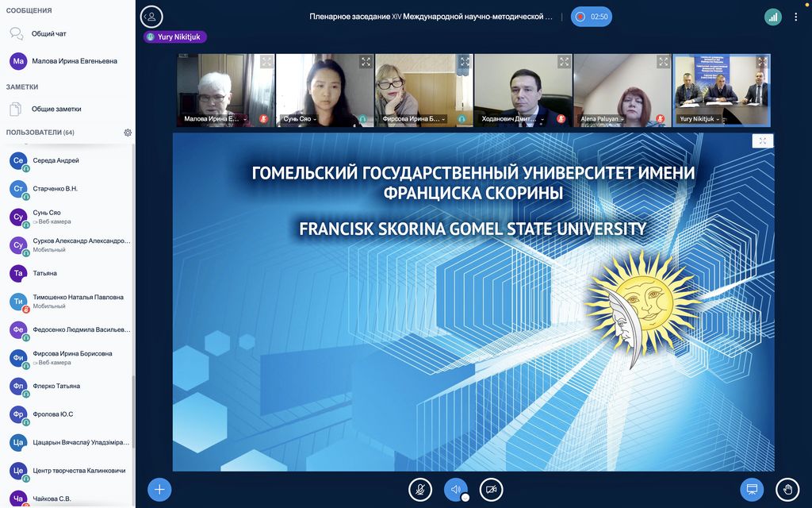812x508 pixels.
Task: Click the 02:50 recording indicator button
Action: [592, 17]
